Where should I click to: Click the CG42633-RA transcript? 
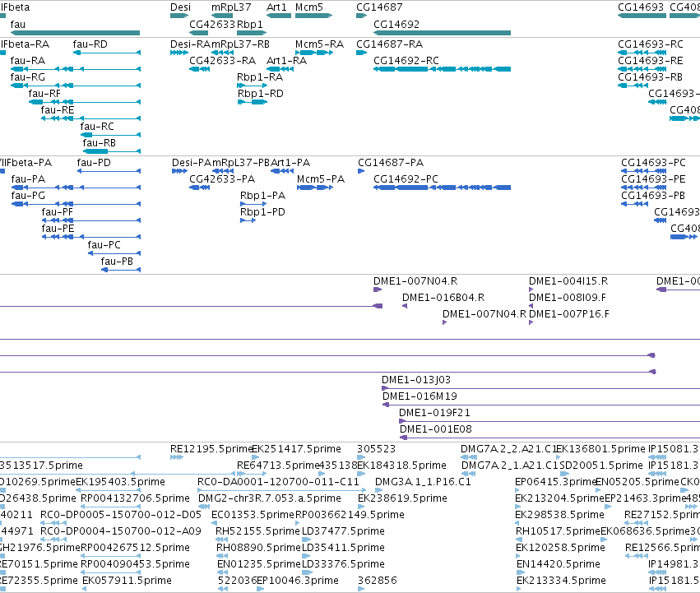click(x=200, y=69)
